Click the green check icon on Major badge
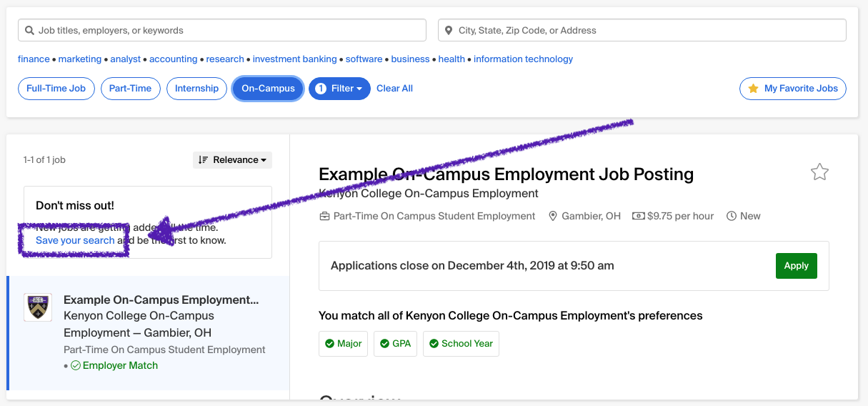 [x=330, y=344]
